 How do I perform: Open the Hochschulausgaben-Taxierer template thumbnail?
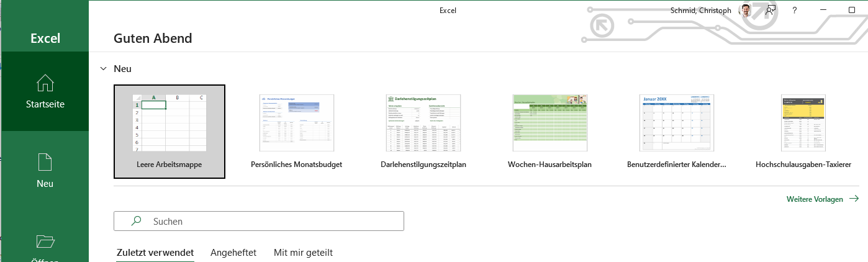(803, 123)
